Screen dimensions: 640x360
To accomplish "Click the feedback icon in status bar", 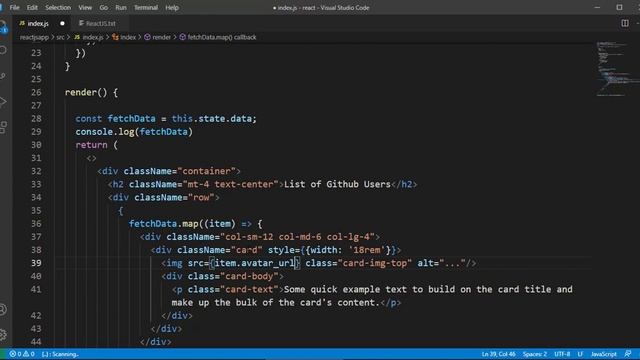I will 628,354.
